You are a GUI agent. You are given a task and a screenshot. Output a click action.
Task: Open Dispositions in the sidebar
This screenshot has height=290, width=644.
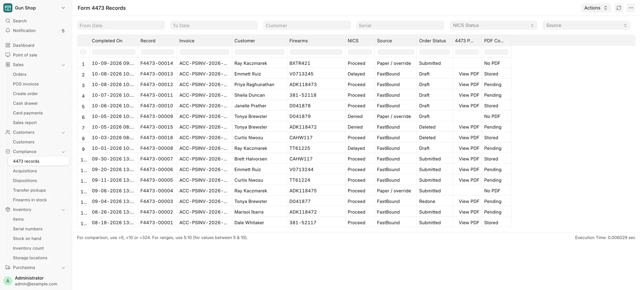coord(25,180)
